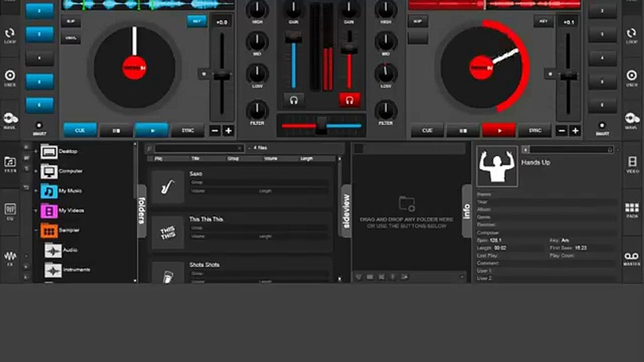Toggle left deck headphone cue button
Viewport: 644px width, 362px height.
294,100
